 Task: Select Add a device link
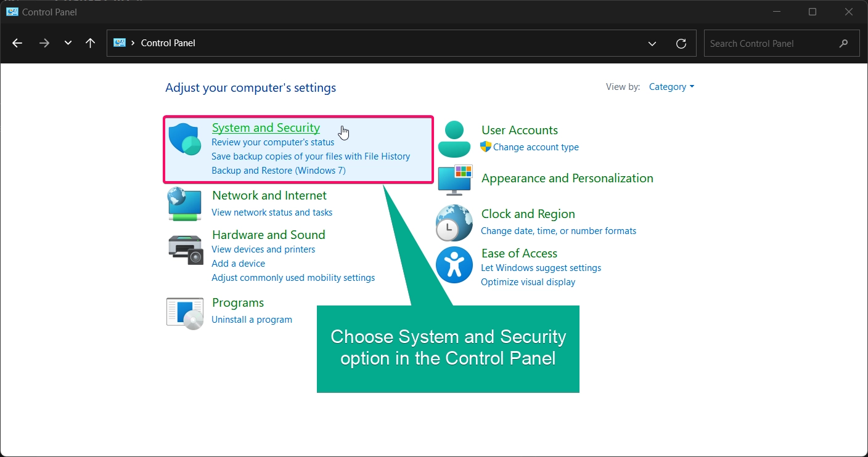238,264
